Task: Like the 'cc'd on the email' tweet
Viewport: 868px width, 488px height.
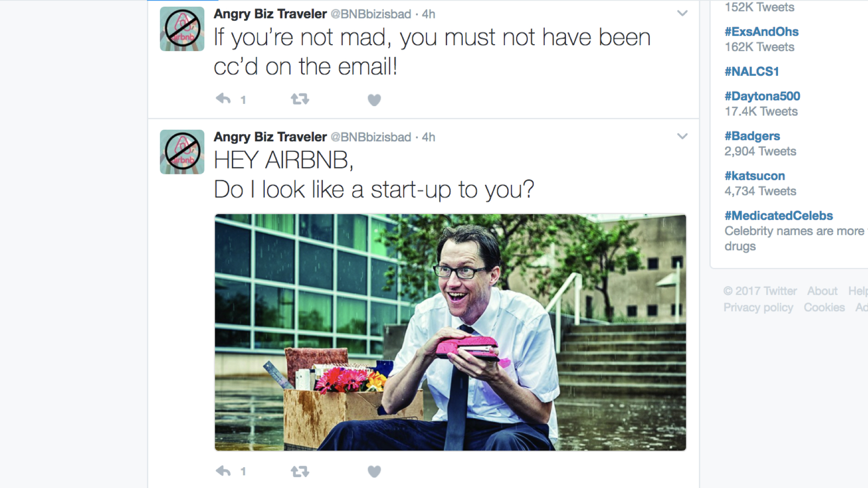Action: click(x=374, y=99)
